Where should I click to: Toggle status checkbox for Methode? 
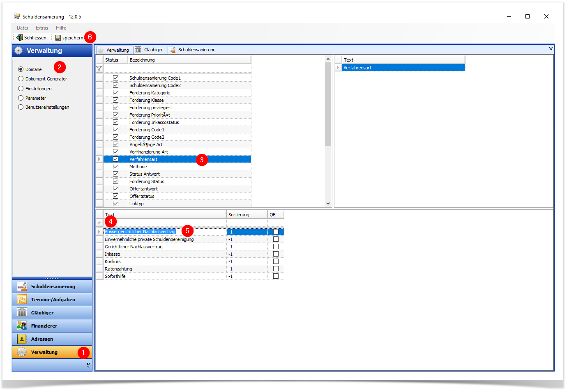pos(115,167)
